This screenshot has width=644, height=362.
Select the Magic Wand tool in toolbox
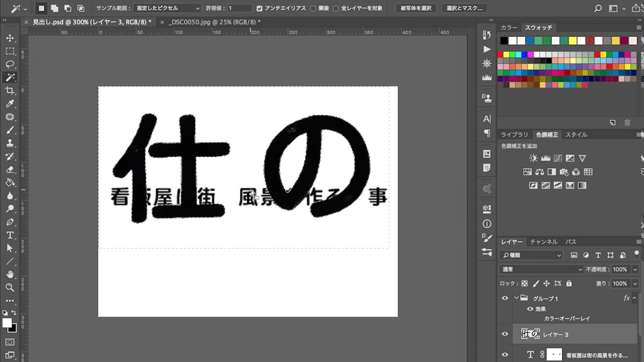tap(10, 77)
